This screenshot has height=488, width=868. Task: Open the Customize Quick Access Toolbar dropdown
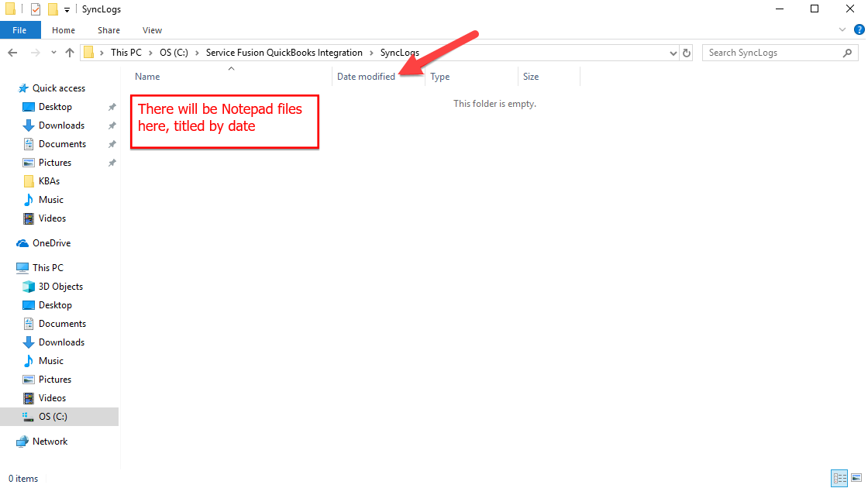coord(67,10)
